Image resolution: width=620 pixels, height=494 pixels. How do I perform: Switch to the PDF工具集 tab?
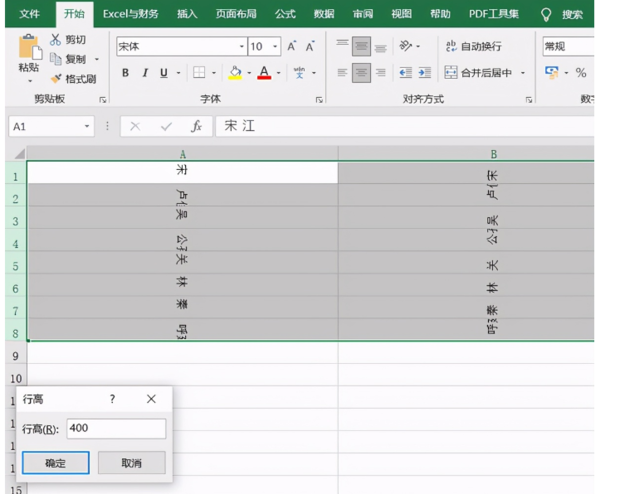click(493, 14)
